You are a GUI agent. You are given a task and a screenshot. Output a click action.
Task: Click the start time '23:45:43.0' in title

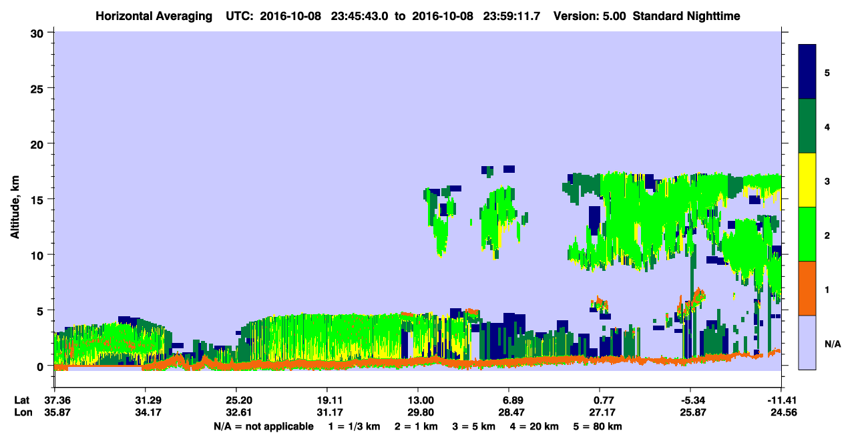click(x=361, y=15)
